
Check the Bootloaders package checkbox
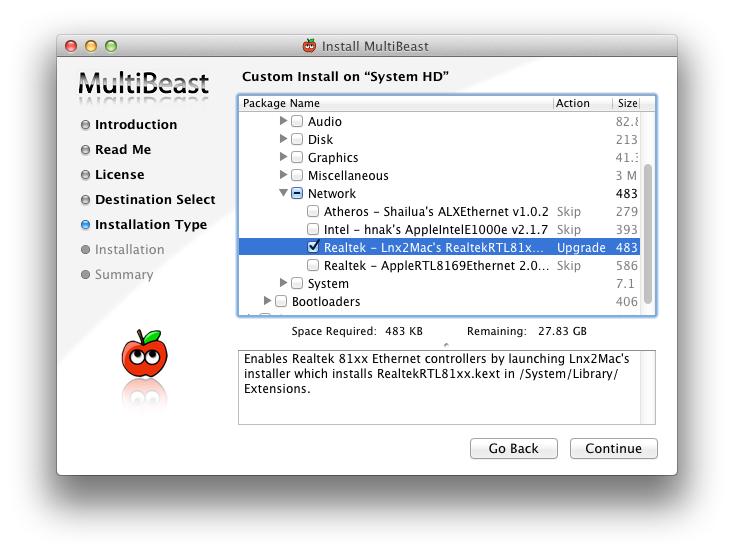(x=281, y=301)
